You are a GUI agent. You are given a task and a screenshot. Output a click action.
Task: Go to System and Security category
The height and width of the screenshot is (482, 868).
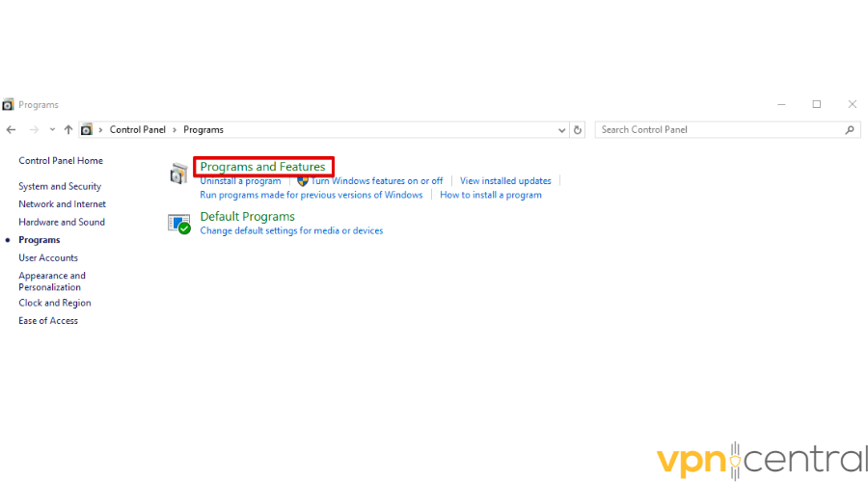coord(60,187)
